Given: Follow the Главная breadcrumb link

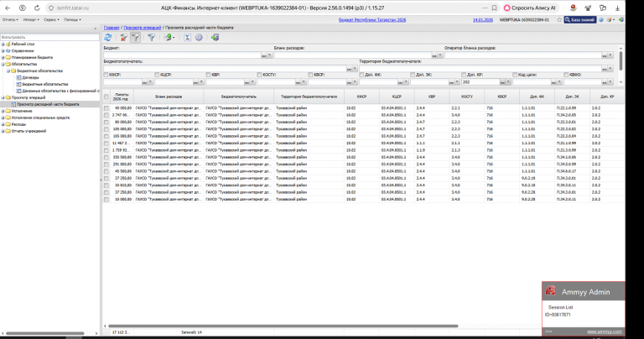Looking at the screenshot, I should [x=112, y=28].
